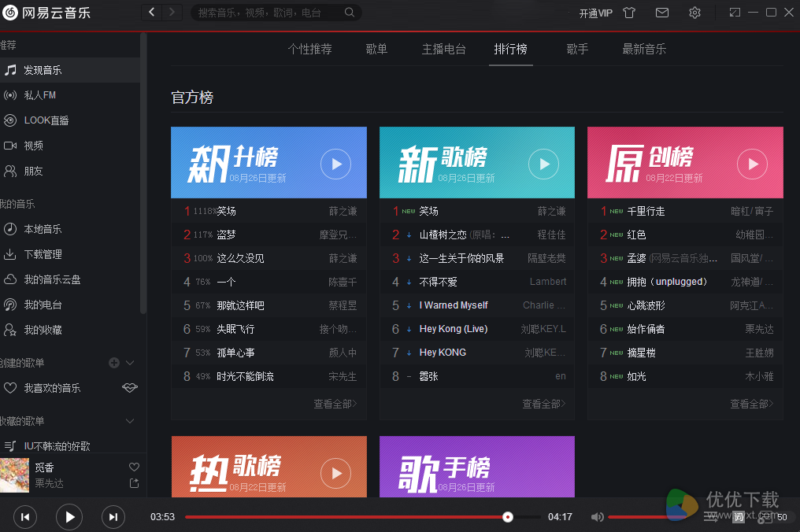The width and height of the screenshot is (800, 532).
Task: Switch to 主播电台 tab
Action: [443, 49]
